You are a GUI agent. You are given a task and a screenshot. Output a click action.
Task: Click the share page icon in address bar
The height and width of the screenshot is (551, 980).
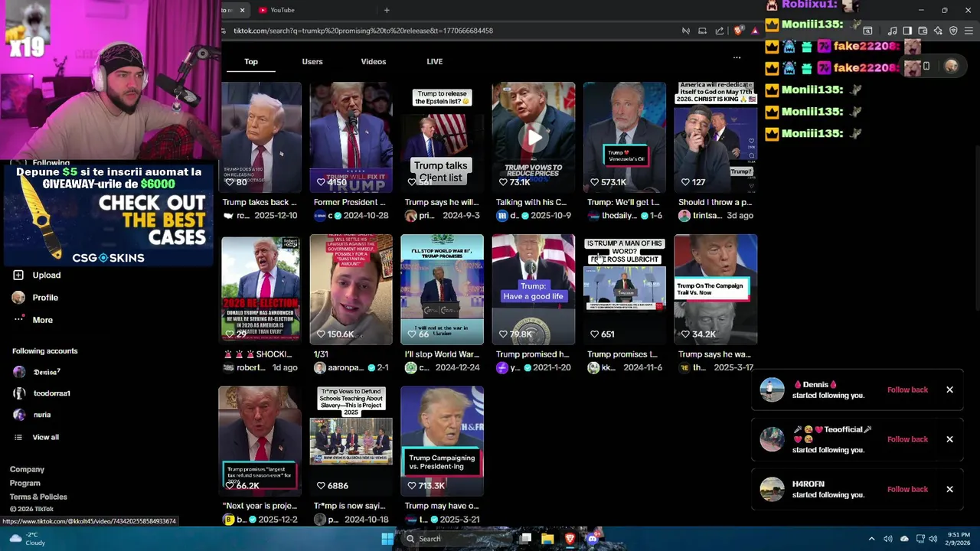click(720, 31)
